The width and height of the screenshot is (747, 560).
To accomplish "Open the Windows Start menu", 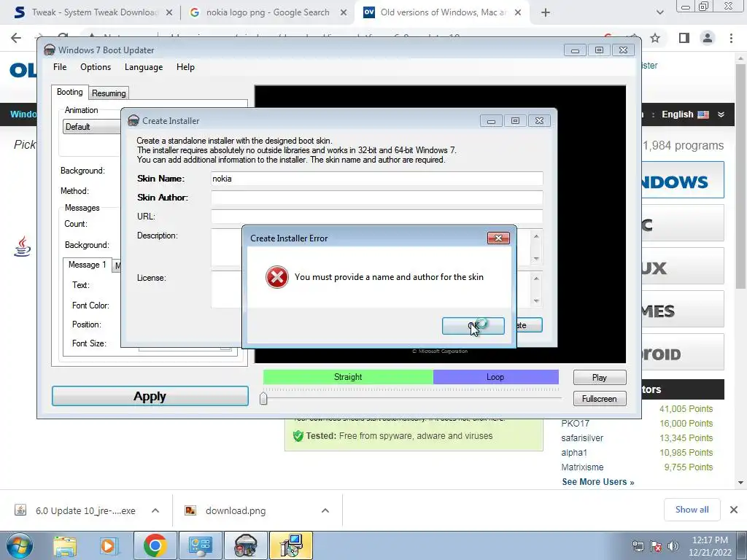I will 20,545.
